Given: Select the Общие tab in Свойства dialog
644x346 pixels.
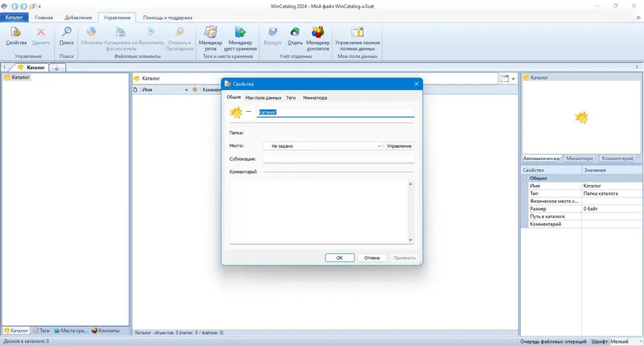Looking at the screenshot, I should coord(233,97).
